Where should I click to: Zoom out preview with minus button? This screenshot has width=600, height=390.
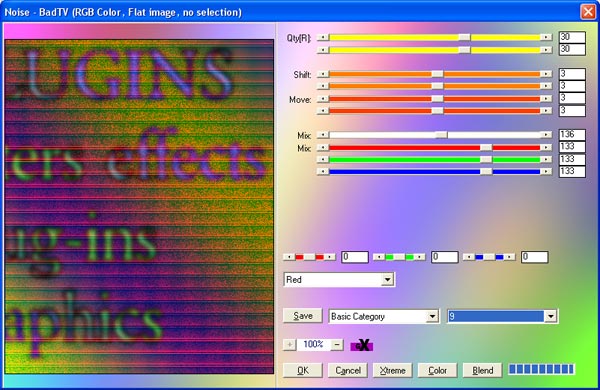337,344
